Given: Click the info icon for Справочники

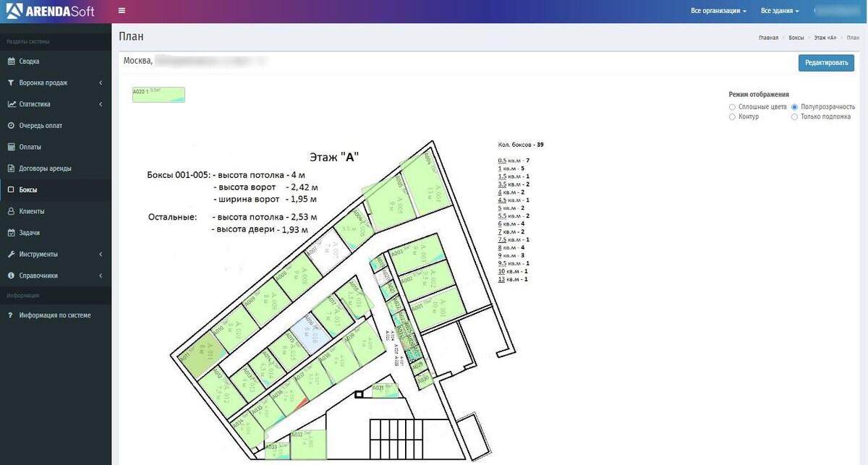Looking at the screenshot, I should (11, 276).
